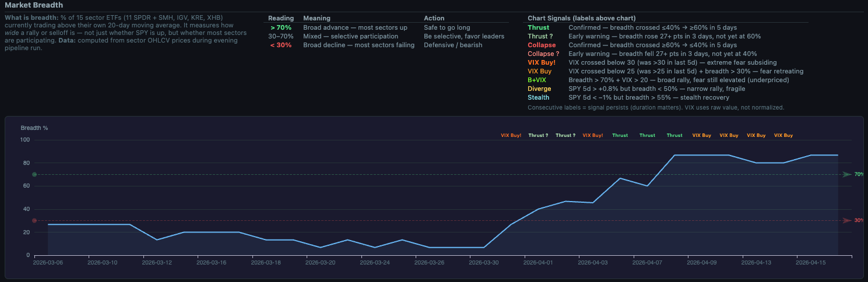Viewport: 868px width, 282px height.
Task: Click the 2026-03-06 x-axis date
Action: [x=48, y=262]
